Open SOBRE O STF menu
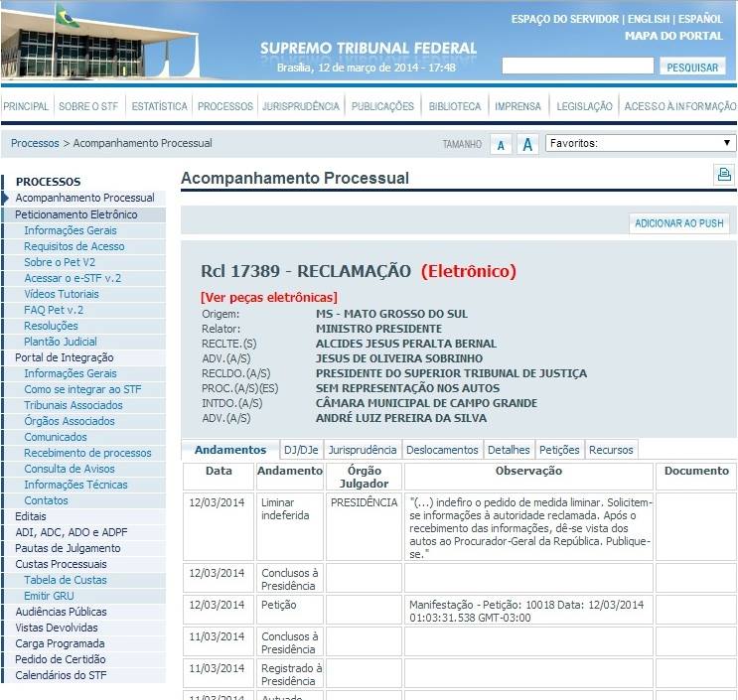The height and width of the screenshot is (700, 738). [88, 106]
